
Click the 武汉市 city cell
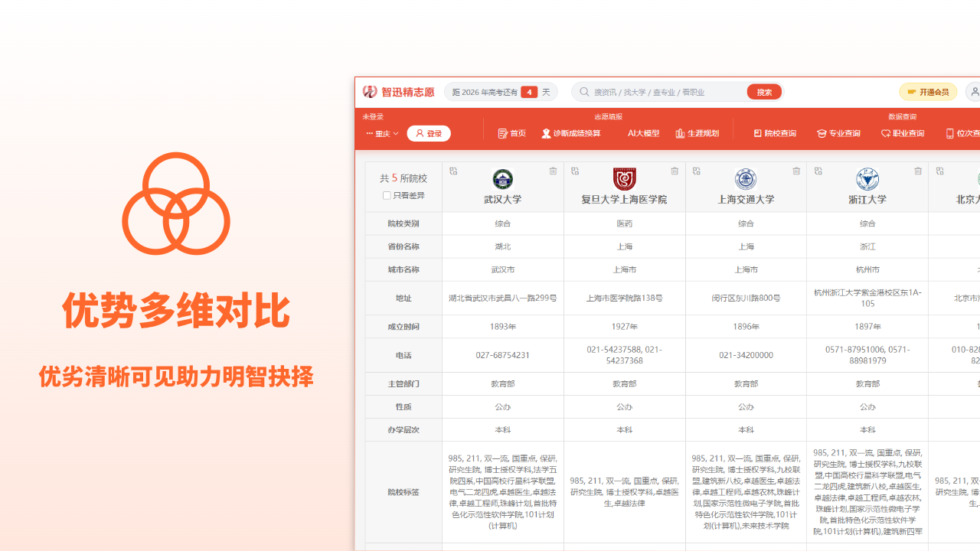pyautogui.click(x=503, y=269)
